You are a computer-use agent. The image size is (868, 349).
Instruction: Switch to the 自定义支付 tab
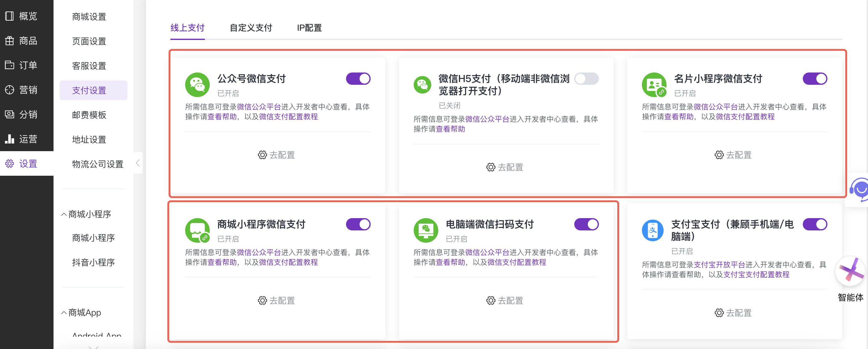point(251,28)
